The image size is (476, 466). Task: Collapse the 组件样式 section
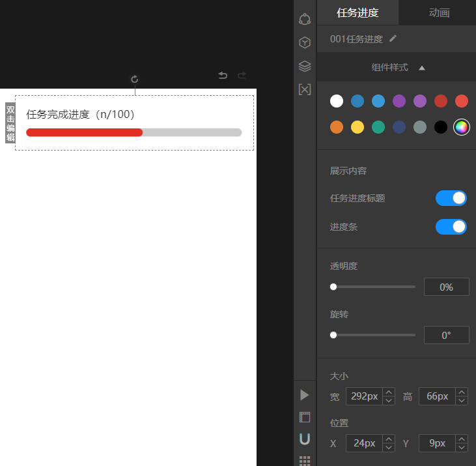pos(422,68)
